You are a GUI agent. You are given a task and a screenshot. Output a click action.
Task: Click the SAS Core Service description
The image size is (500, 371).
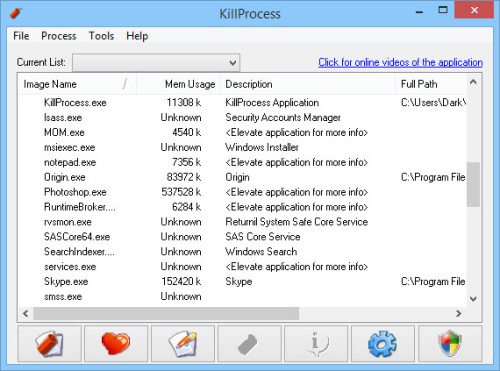(x=263, y=237)
